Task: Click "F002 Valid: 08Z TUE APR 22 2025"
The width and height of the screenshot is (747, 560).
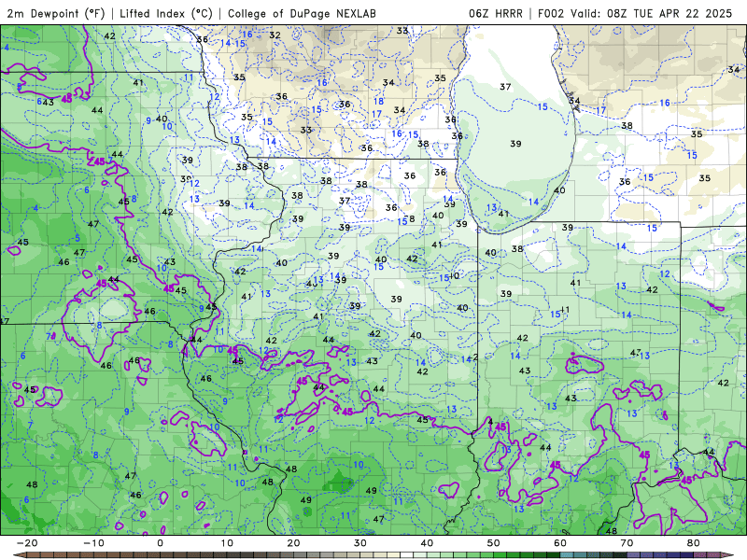Action: (x=635, y=13)
